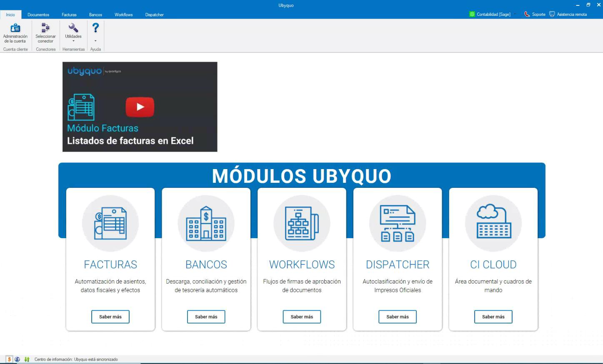The height and width of the screenshot is (364, 603).
Task: Click the DISPATCHER module heading
Action: (x=398, y=264)
